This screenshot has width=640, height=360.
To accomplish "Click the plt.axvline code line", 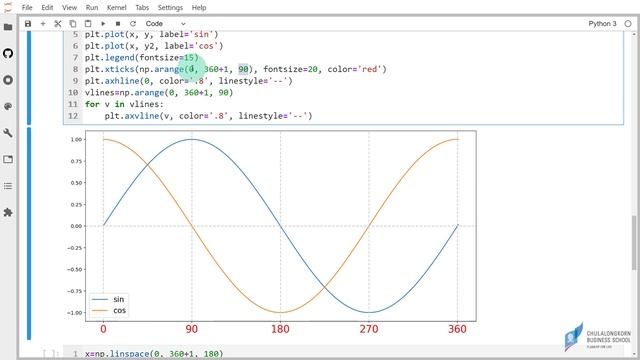I will (x=208, y=116).
